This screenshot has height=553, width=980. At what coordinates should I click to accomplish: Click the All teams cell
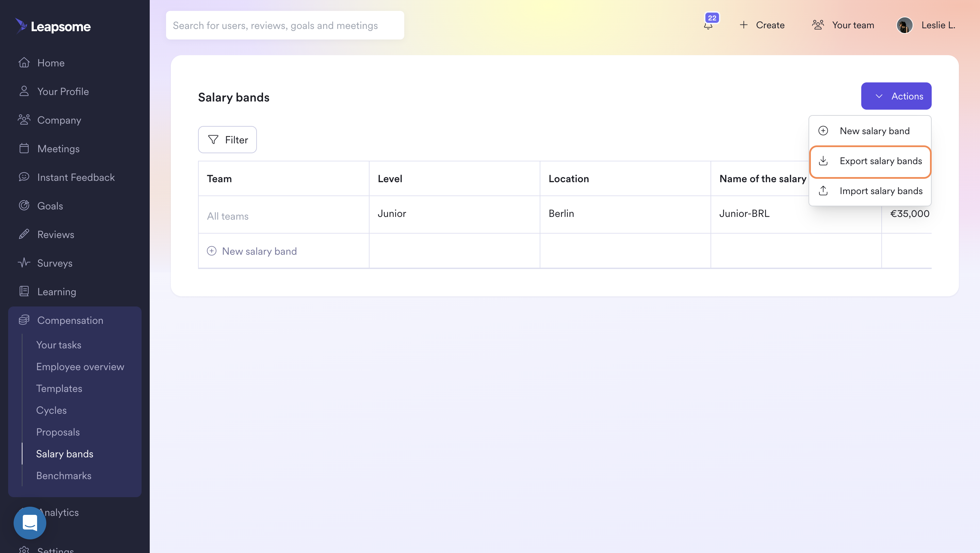pos(283,214)
